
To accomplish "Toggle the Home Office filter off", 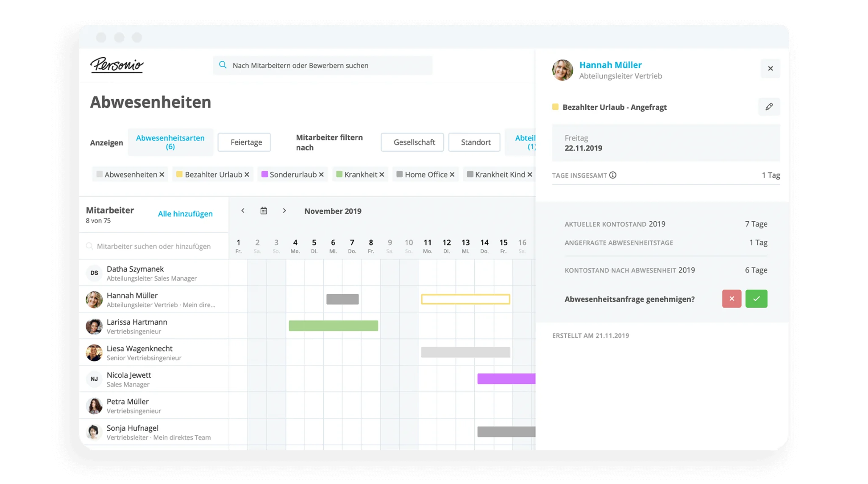I will 451,174.
